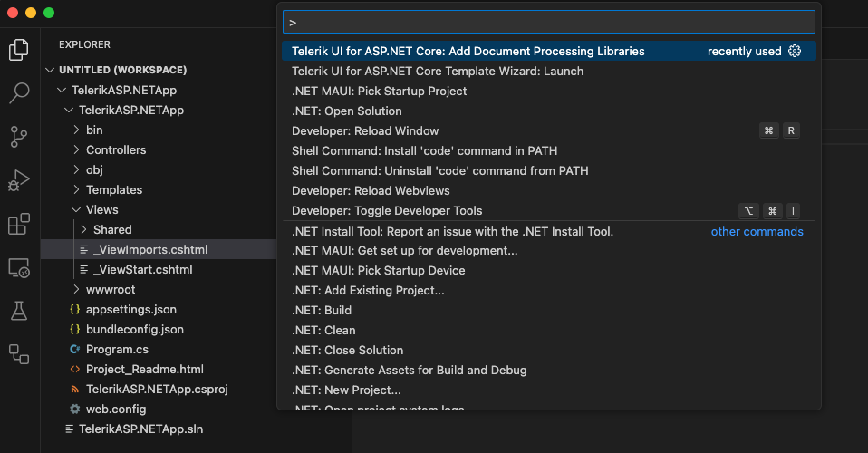Select Uninstall 'code' command from PATH
The image size is (868, 453).
[548, 170]
